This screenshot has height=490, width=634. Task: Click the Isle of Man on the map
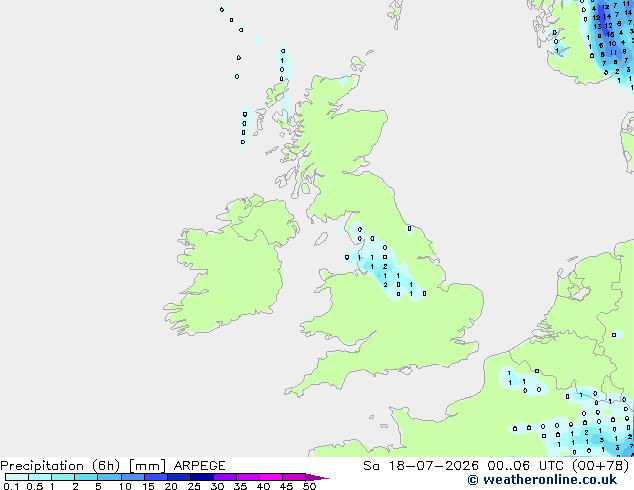pos(321,239)
